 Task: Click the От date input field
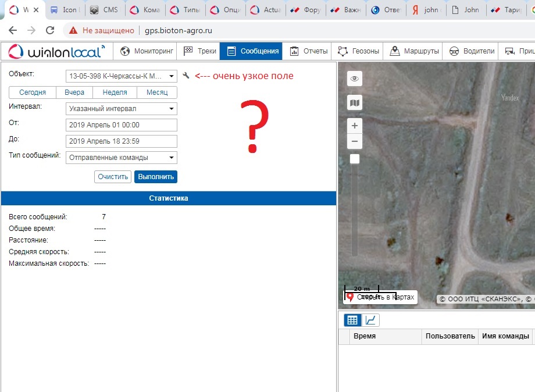pos(122,125)
